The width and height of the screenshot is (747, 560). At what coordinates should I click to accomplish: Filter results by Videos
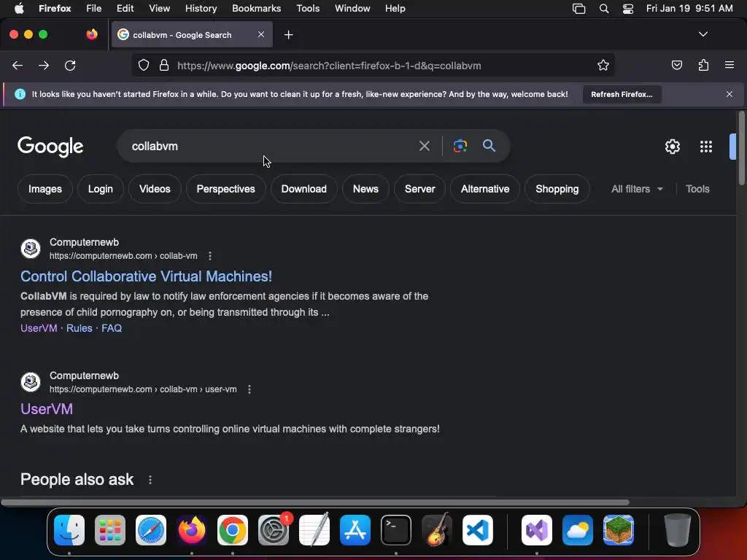[x=155, y=189]
